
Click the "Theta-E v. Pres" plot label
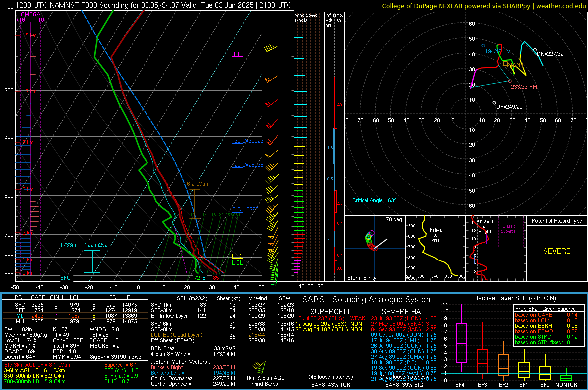point(435,235)
